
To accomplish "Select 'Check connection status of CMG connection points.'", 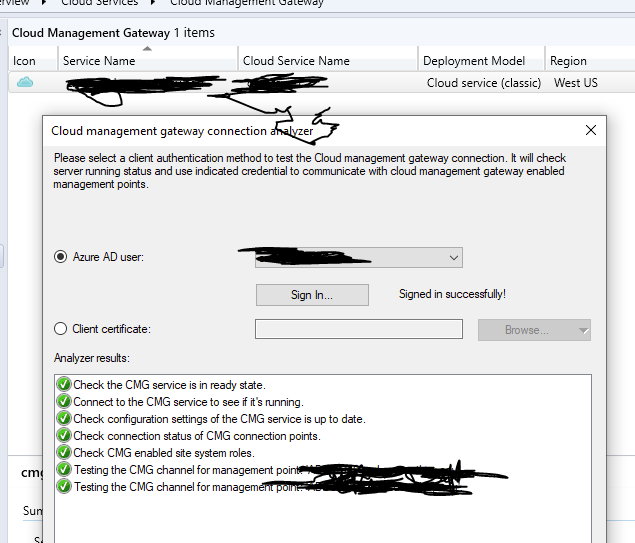I will click(x=197, y=436).
